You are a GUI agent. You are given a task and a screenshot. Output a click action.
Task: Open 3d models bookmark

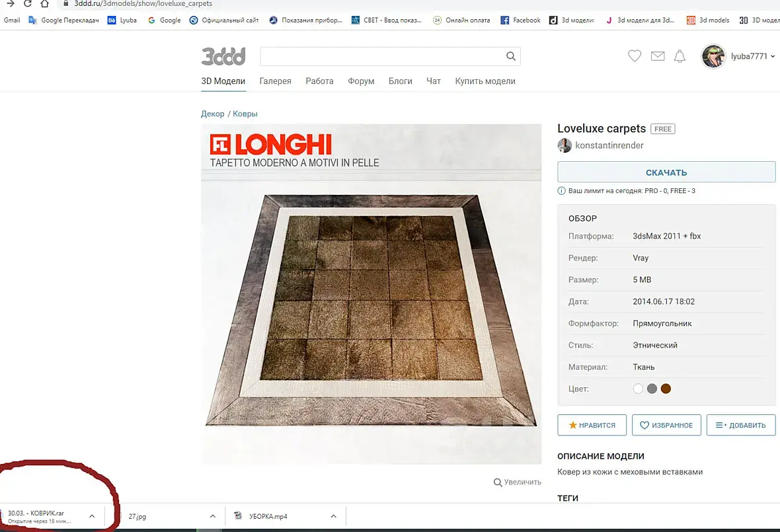708,20
